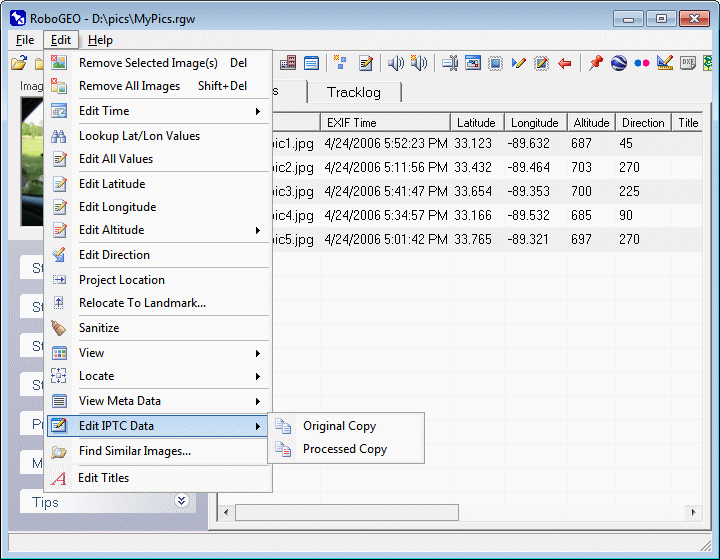Screen dimensions: 720x560
Task: Sort by Latitude column header
Action: (x=477, y=123)
